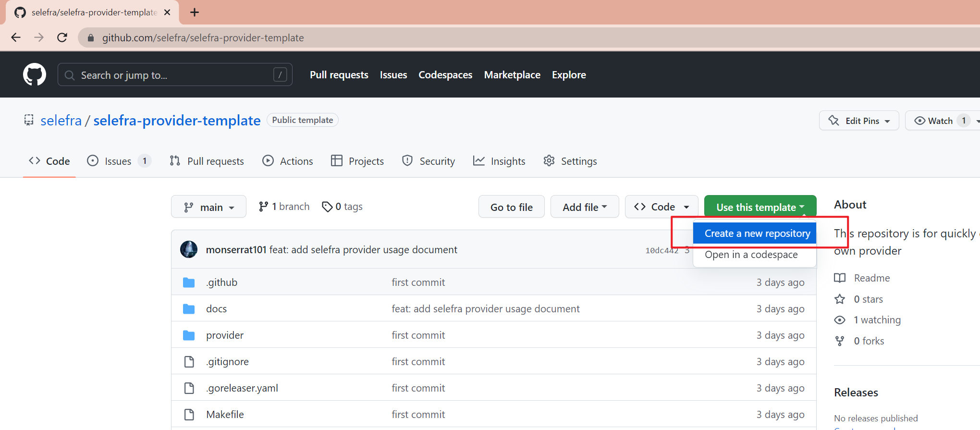Open the .goreleaser.yaml file
This screenshot has height=430, width=980.
[x=242, y=388]
